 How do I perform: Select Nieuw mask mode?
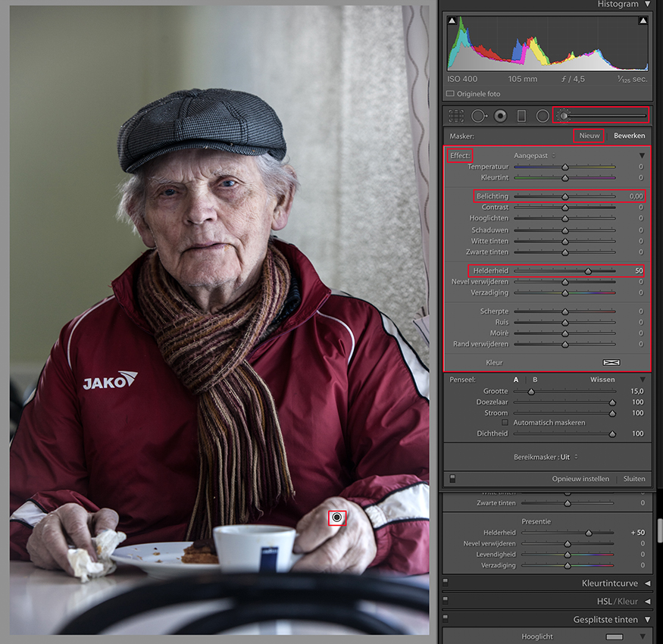[589, 136]
